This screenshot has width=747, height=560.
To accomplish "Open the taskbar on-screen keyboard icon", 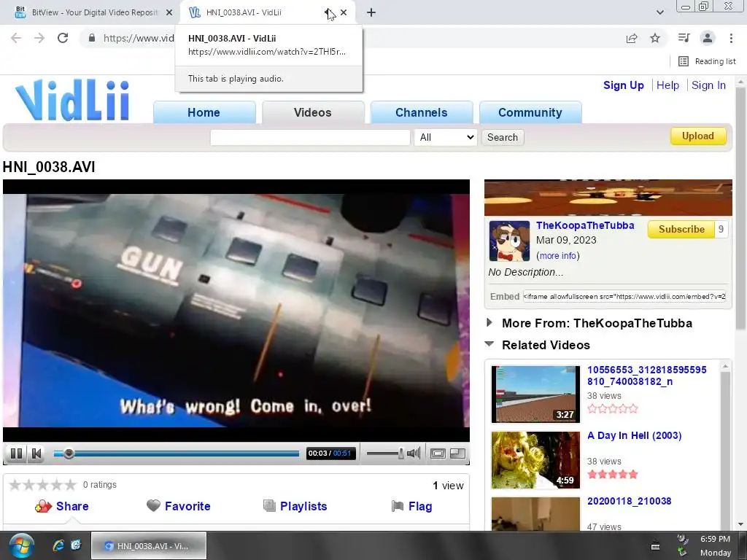I will click(656, 546).
